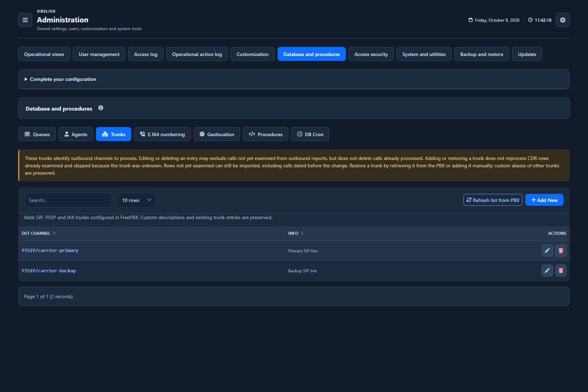Click Page 1 of 1 records text
The width and height of the screenshot is (588, 392).
(48, 296)
